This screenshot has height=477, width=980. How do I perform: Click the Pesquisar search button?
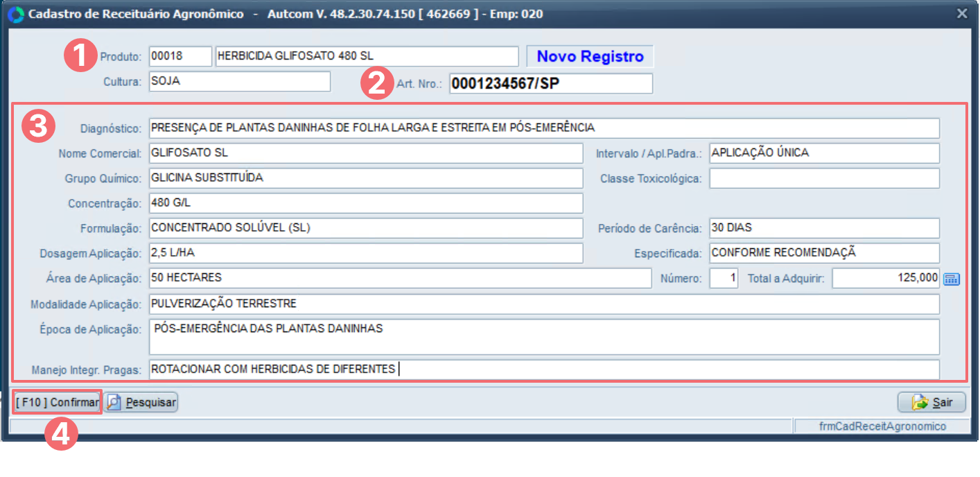point(141,402)
